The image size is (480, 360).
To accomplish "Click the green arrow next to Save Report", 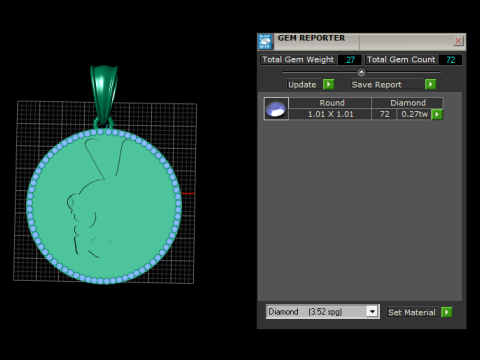I will pos(431,84).
